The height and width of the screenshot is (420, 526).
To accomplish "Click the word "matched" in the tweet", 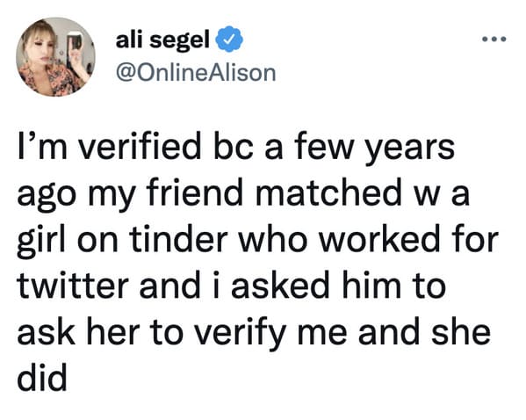I will coord(328,193).
